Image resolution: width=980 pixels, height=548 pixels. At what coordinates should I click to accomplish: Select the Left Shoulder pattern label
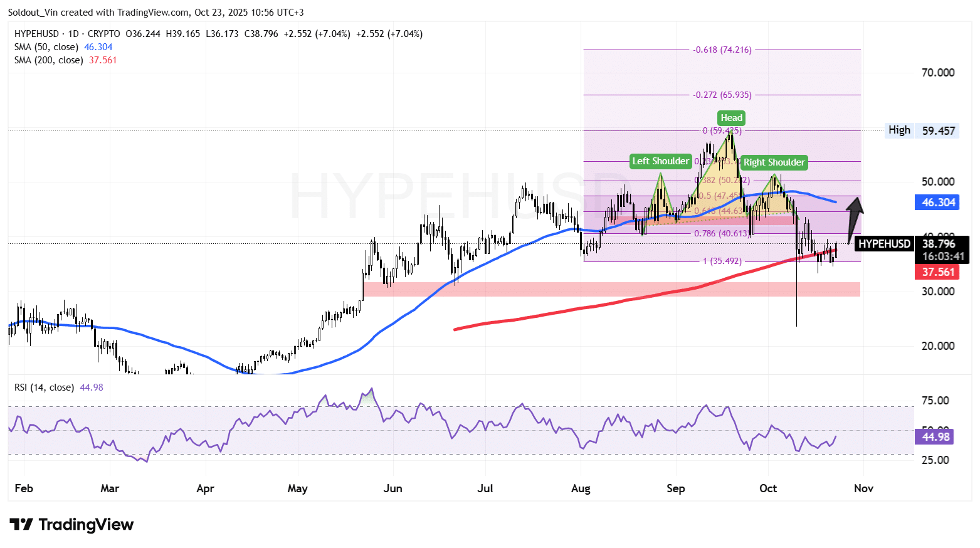(660, 162)
